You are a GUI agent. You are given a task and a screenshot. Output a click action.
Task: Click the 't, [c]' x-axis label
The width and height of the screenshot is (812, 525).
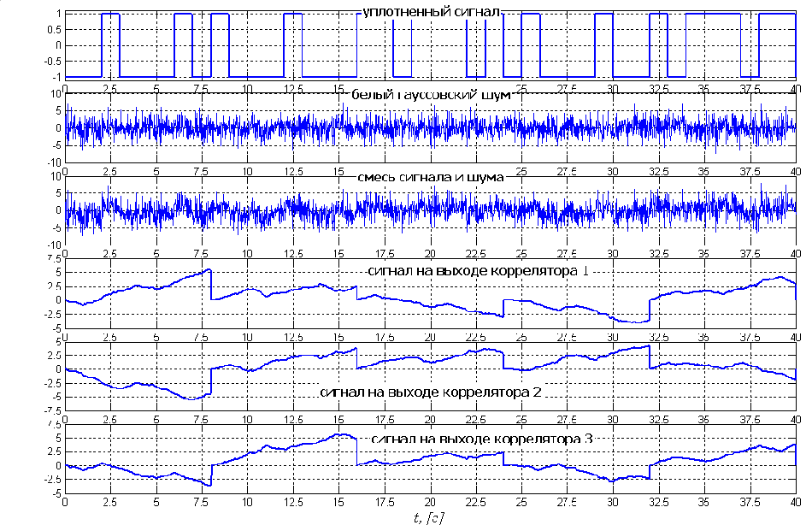429,516
